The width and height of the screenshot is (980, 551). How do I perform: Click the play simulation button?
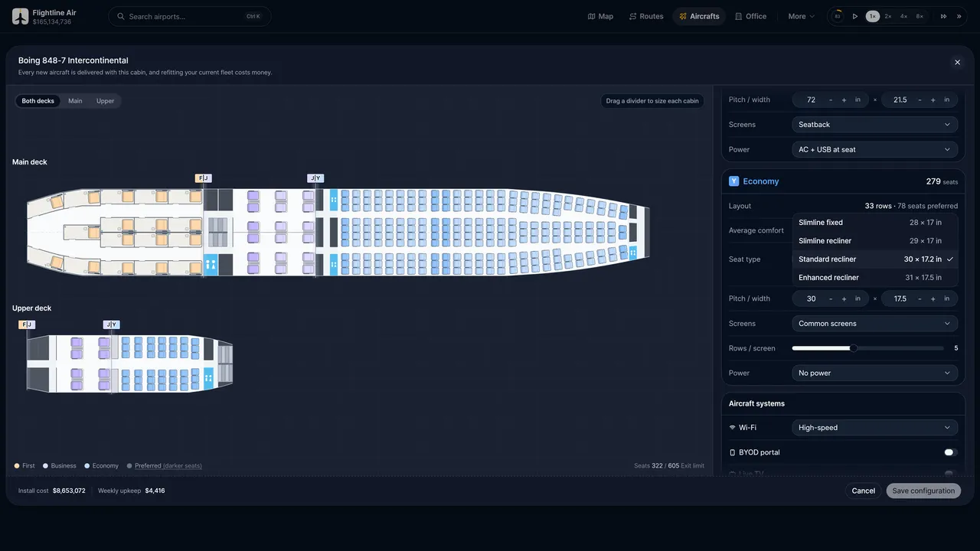point(855,16)
